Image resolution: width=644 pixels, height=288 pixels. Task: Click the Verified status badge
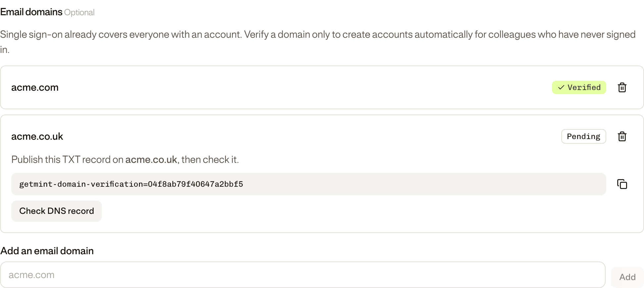pos(579,87)
